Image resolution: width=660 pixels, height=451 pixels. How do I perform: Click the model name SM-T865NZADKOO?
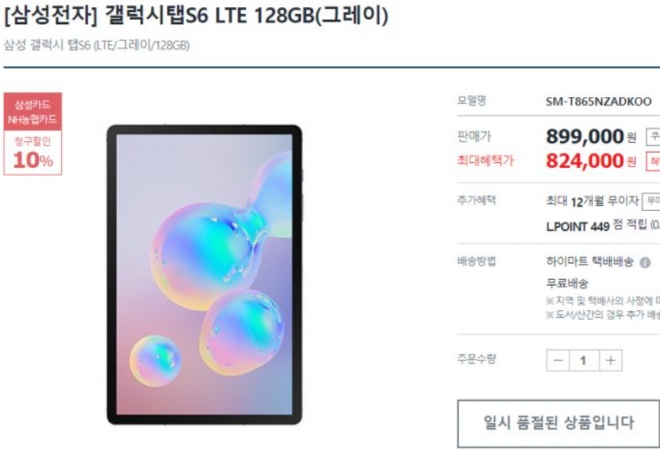point(599,101)
